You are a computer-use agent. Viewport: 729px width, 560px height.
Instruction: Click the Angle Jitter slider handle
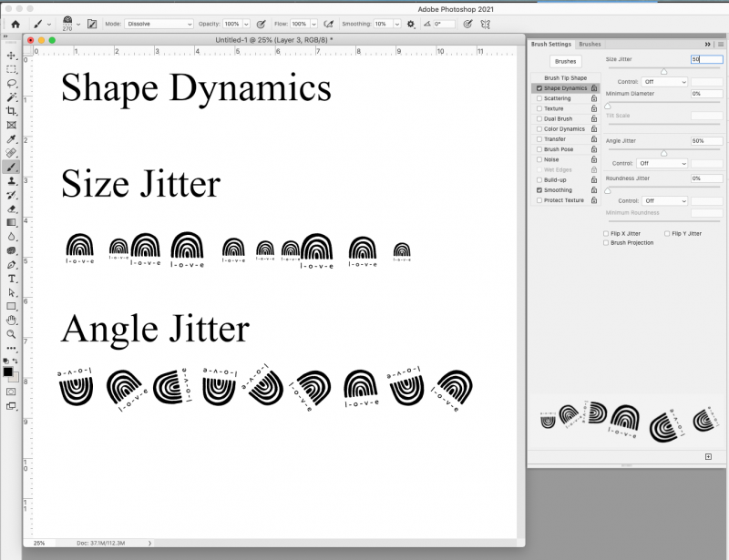pyautogui.click(x=664, y=153)
